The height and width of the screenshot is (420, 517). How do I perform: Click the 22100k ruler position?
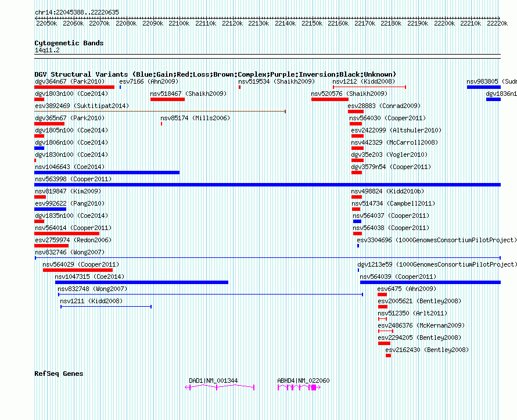coord(179,23)
